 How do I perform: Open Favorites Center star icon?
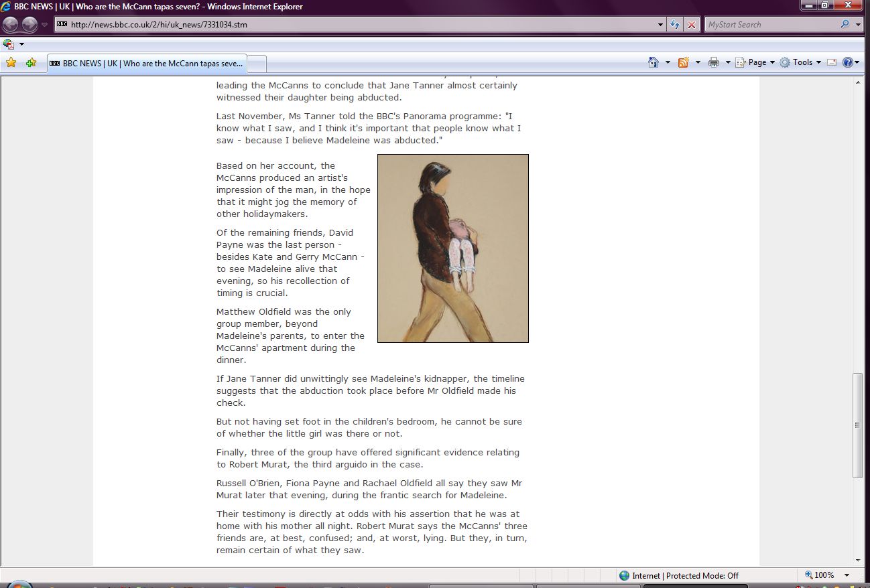coord(11,63)
